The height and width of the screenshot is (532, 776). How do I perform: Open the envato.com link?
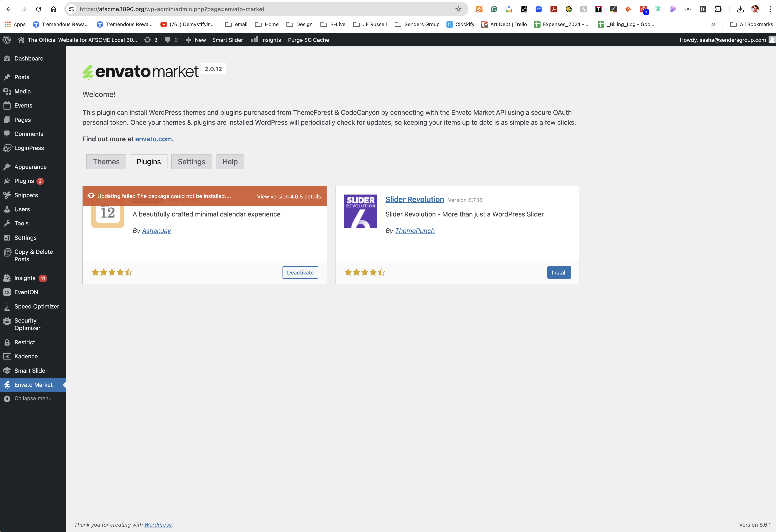click(x=153, y=139)
